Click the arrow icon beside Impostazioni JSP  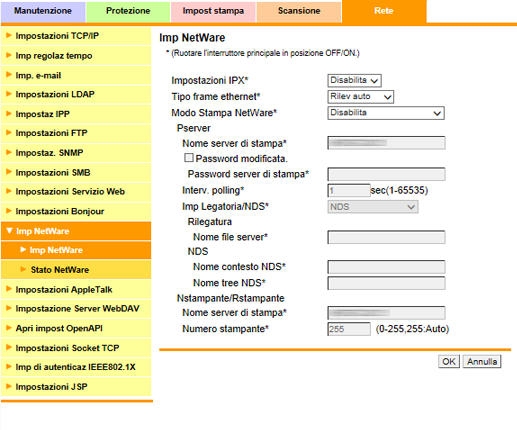9,386
